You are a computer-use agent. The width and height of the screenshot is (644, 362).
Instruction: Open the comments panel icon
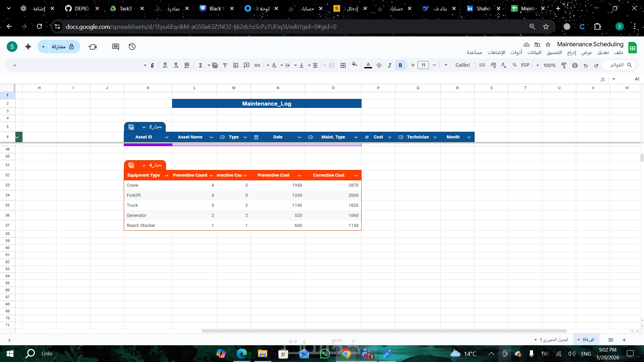click(116, 47)
